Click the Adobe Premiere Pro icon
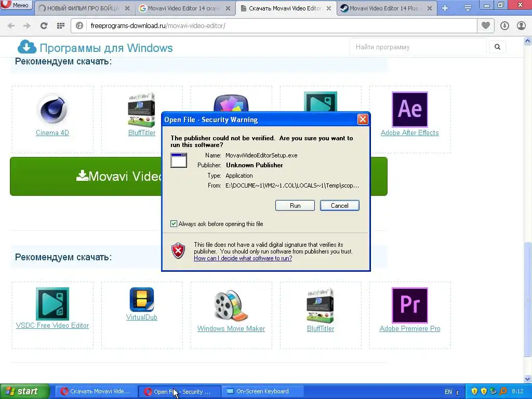Image resolution: width=532 pixels, height=399 pixels. (410, 305)
